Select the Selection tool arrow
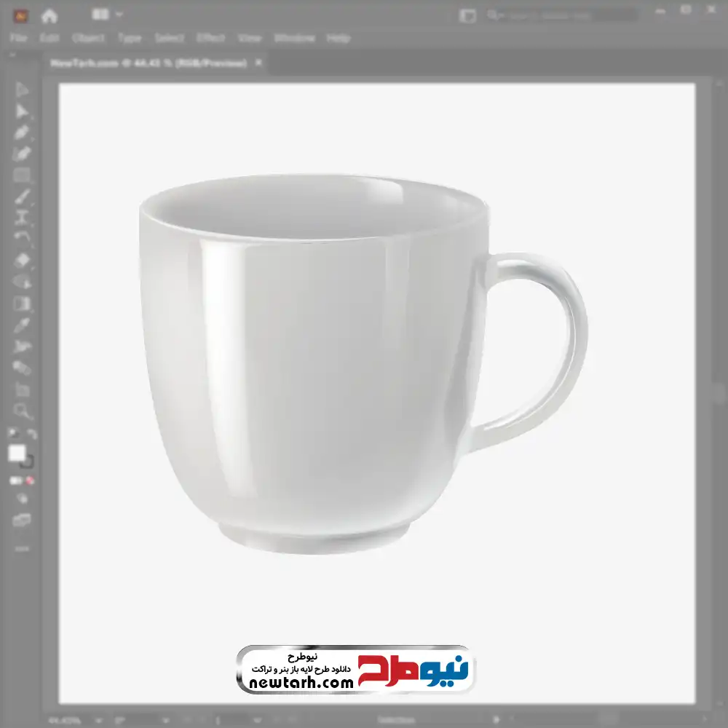The image size is (728, 728). [22, 90]
